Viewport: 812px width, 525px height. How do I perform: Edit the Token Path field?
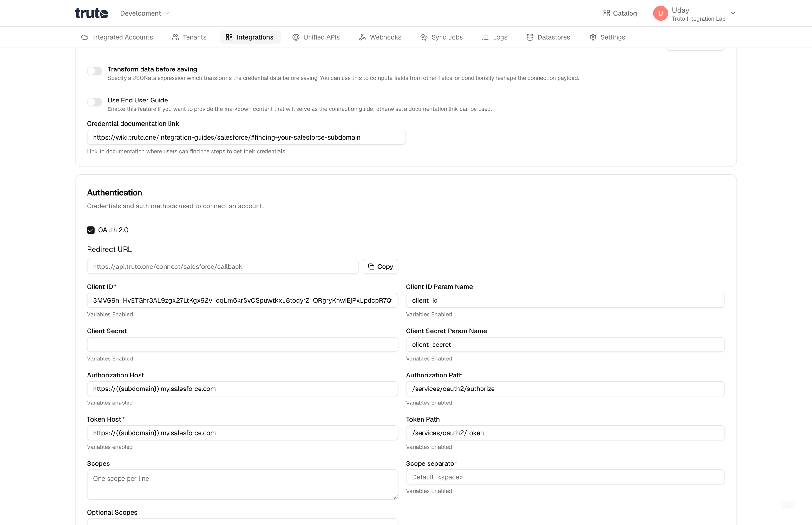[x=565, y=433]
